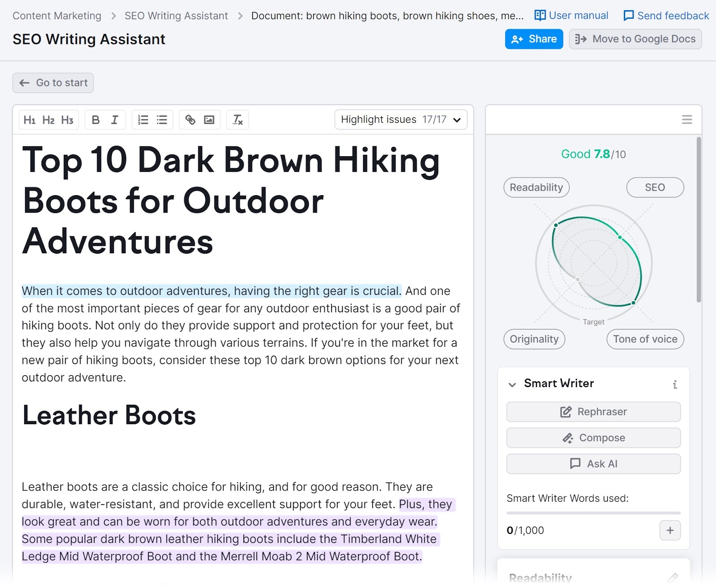This screenshot has width=716, height=588.
Task: Insert a numbered list
Action: point(142,119)
